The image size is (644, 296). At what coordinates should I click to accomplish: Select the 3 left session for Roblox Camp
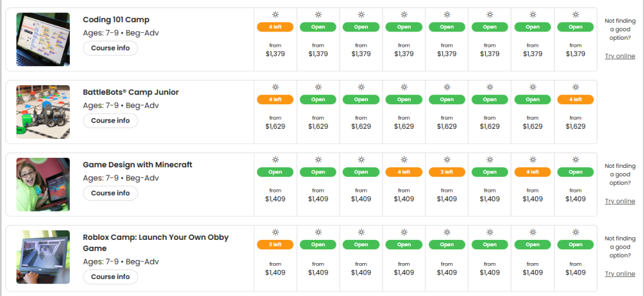tap(275, 245)
